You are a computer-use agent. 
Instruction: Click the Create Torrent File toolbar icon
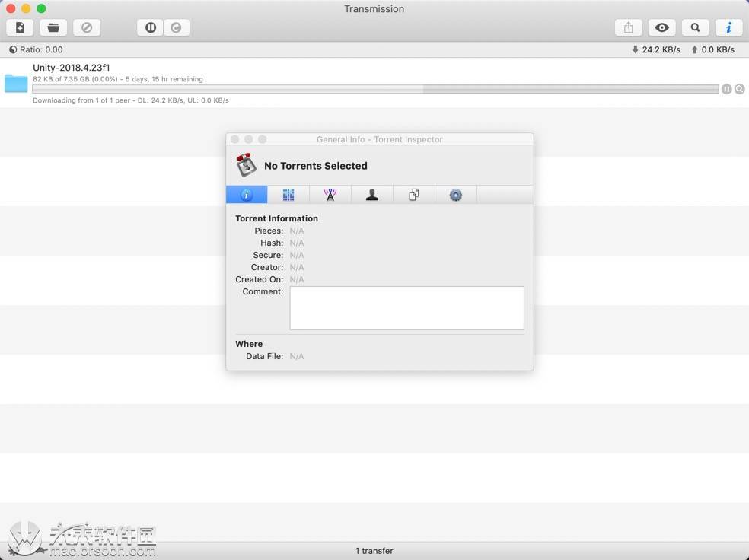[x=20, y=27]
